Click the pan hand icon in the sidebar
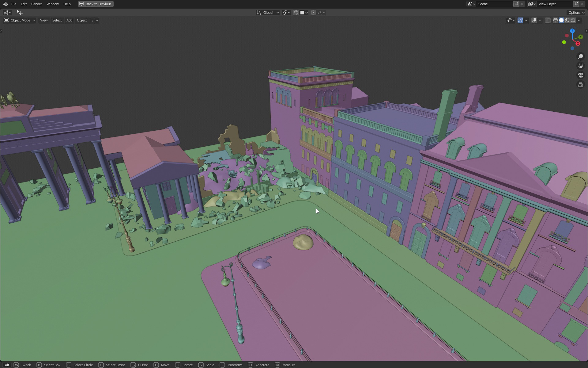This screenshot has height=368, width=588. click(581, 65)
